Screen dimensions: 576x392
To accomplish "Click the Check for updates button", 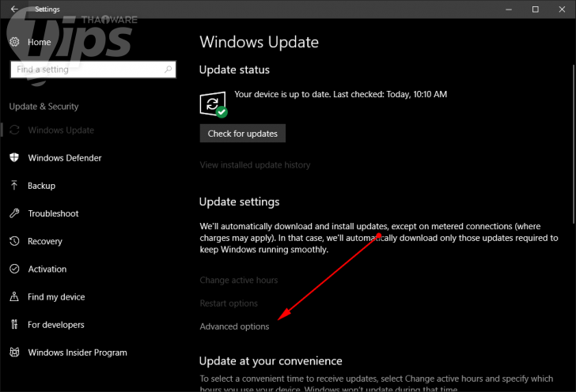I will tap(242, 134).
